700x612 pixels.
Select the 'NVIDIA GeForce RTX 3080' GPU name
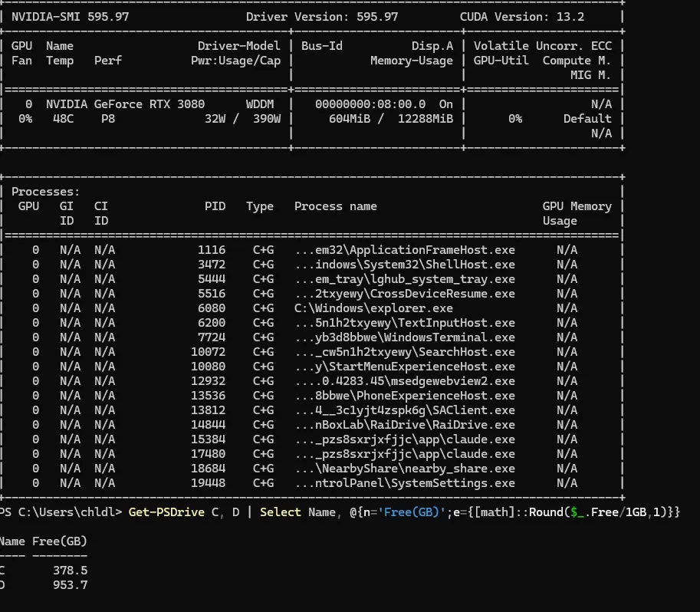pyautogui.click(x=126, y=104)
